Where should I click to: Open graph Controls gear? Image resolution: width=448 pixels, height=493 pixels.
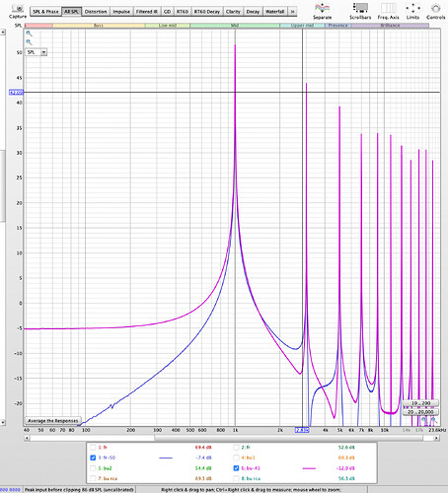click(x=436, y=8)
